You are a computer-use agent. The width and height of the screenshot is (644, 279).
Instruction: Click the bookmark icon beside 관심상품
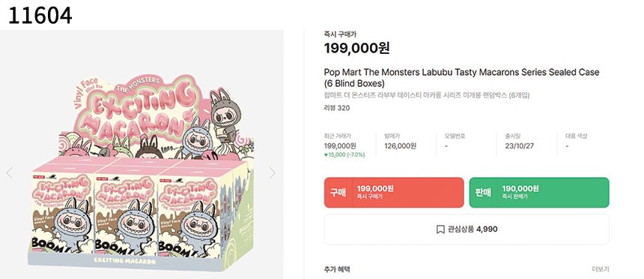point(440,229)
